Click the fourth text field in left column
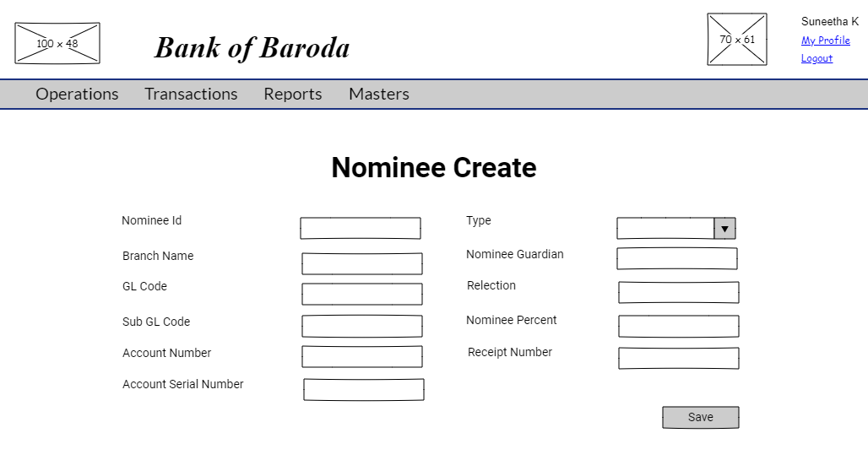 361,327
